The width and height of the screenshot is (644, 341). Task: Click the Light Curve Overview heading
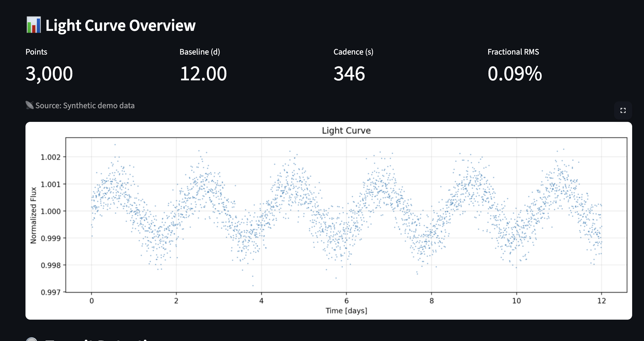click(x=120, y=26)
